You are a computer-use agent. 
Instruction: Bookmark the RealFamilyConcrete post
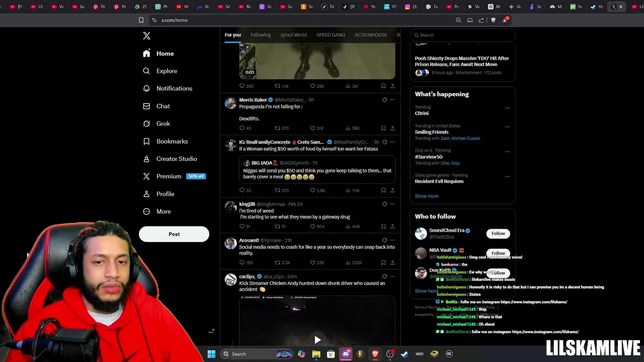[x=383, y=191]
